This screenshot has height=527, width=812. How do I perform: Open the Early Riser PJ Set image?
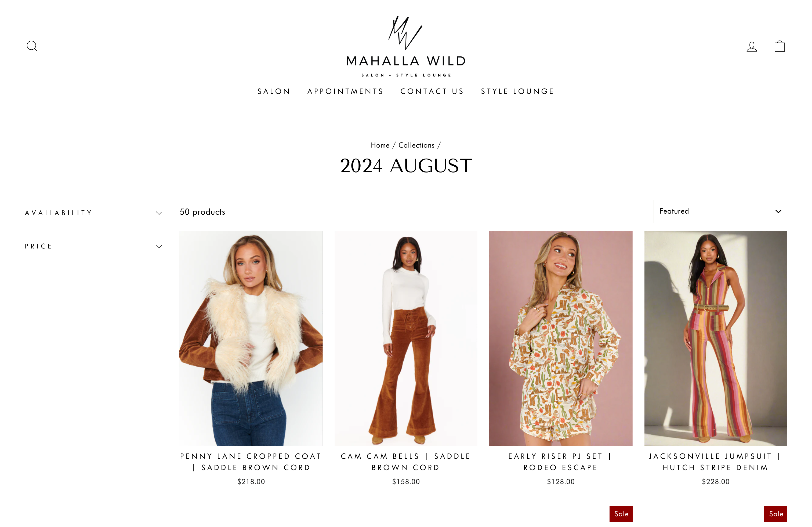[561, 338]
